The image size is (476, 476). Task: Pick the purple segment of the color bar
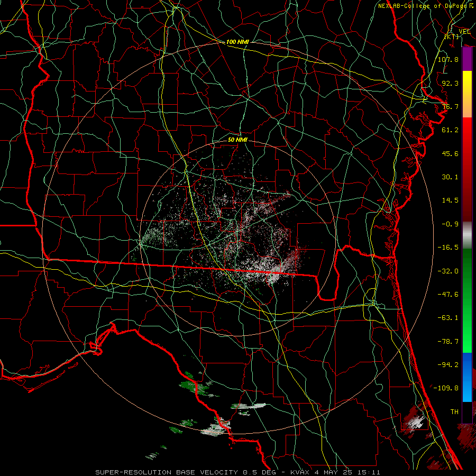tap(467, 59)
